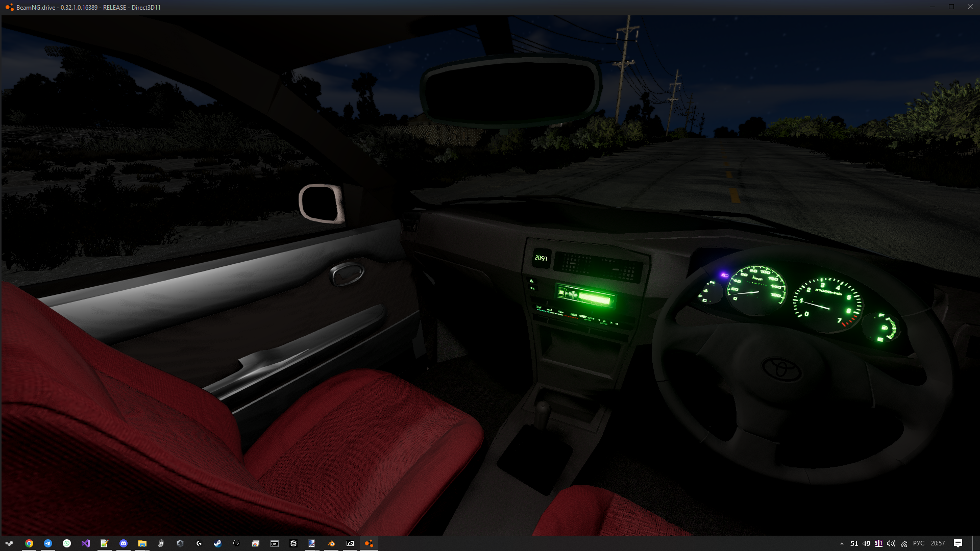Screen dimensions: 980x551
Task: Open 7-Zip from the taskbar
Action: [350, 543]
